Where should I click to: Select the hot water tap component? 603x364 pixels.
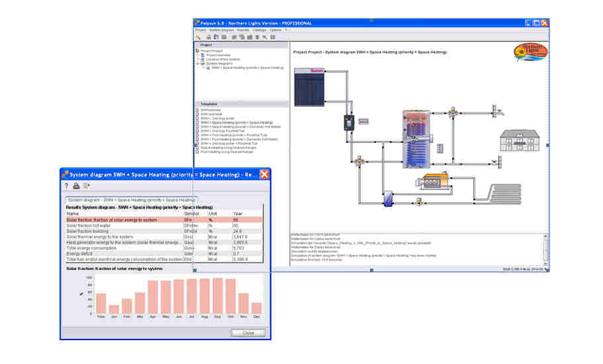[x=498, y=111]
